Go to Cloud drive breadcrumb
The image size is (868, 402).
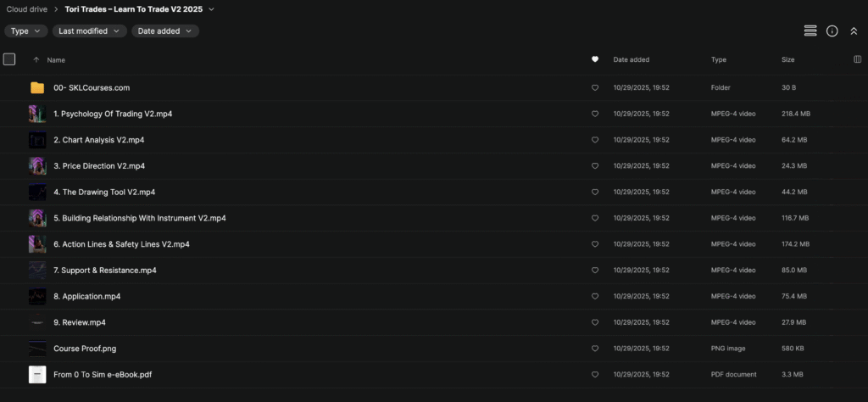coord(27,9)
